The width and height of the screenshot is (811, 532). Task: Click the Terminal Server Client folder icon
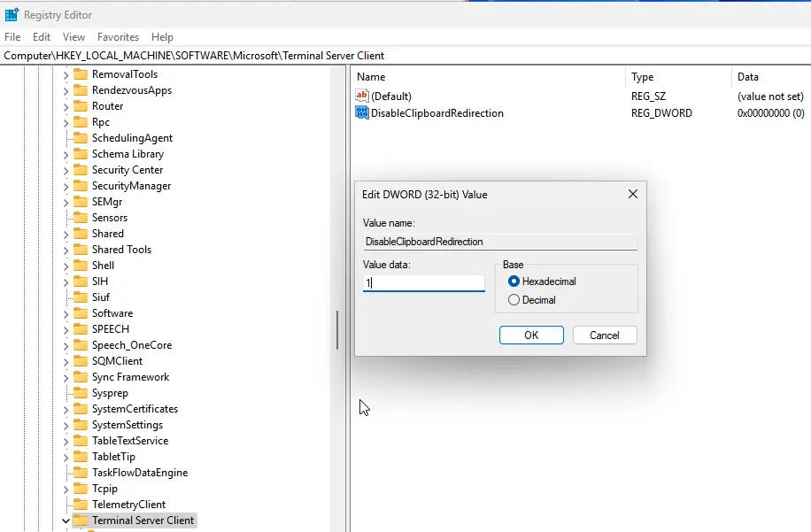pyautogui.click(x=81, y=520)
